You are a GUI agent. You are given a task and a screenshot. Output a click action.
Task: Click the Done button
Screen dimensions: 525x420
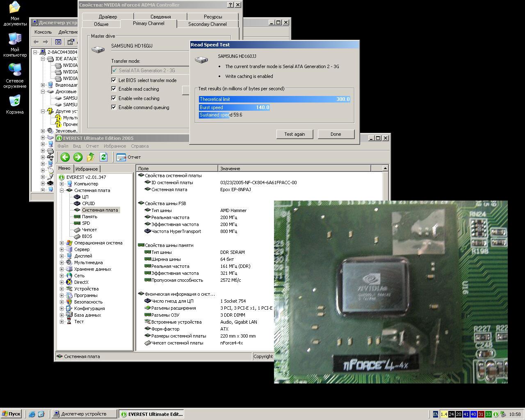tap(336, 134)
